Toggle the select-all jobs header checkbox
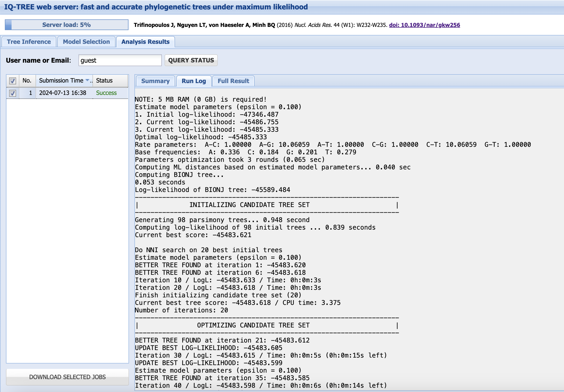Image resolution: width=564 pixels, height=392 pixels. tap(13, 81)
